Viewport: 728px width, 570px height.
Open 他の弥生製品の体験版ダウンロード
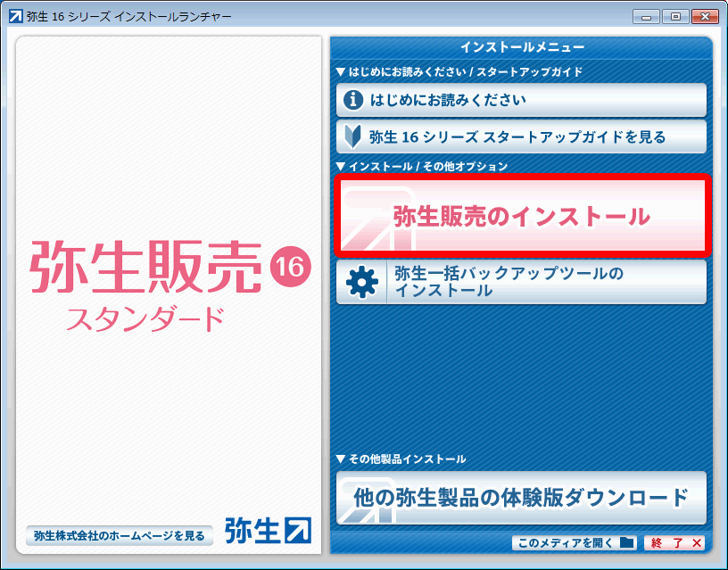point(521,498)
